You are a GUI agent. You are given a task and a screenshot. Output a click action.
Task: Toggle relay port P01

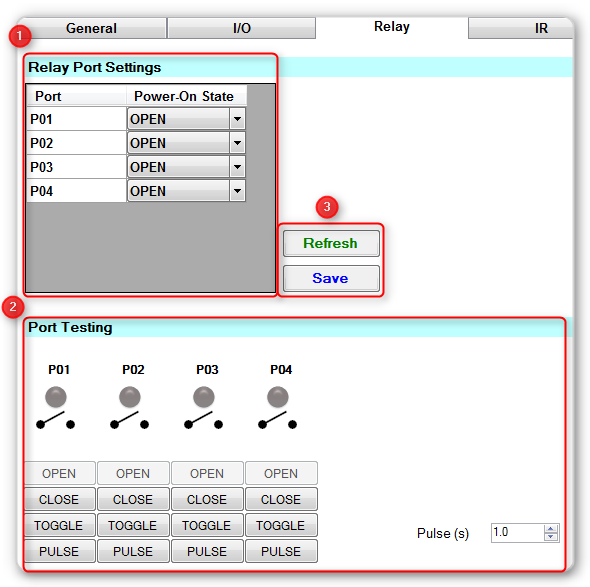pyautogui.click(x=59, y=525)
